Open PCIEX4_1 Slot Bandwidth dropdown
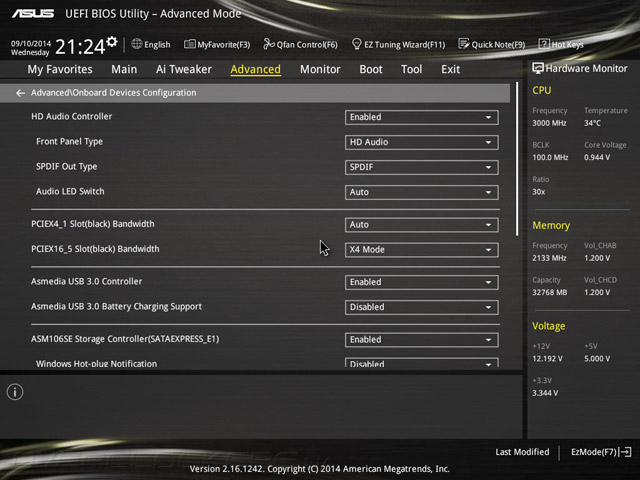The height and width of the screenshot is (480, 640). [422, 225]
